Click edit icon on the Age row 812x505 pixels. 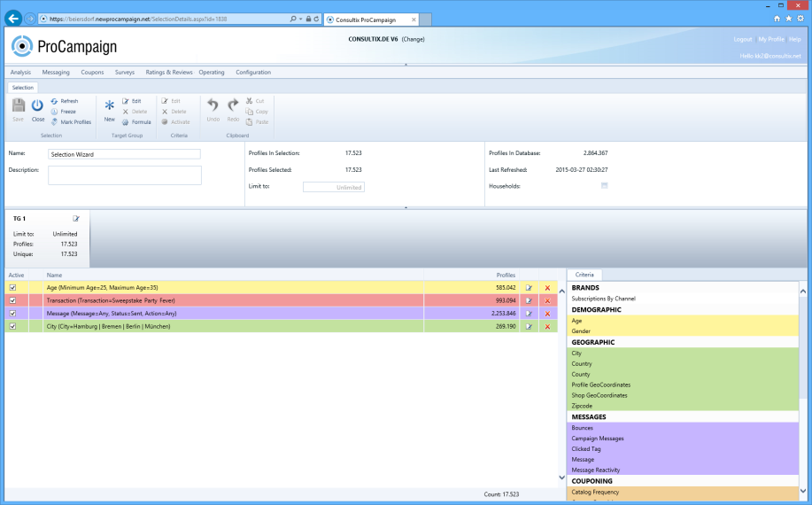click(x=529, y=288)
